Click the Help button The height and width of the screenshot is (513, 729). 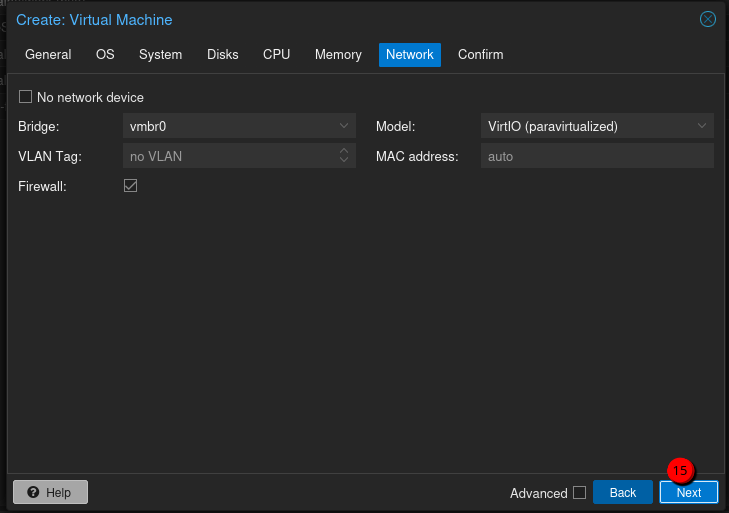point(50,492)
